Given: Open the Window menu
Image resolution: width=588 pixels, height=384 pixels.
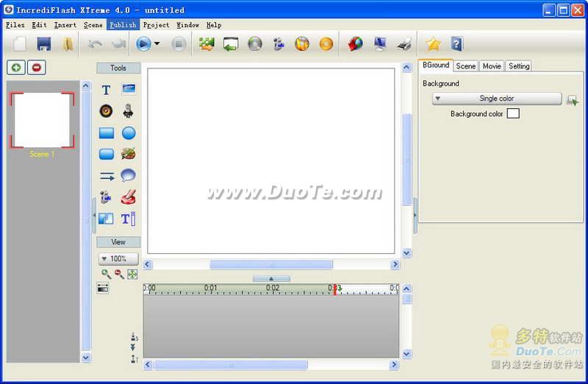Looking at the screenshot, I should click(187, 25).
